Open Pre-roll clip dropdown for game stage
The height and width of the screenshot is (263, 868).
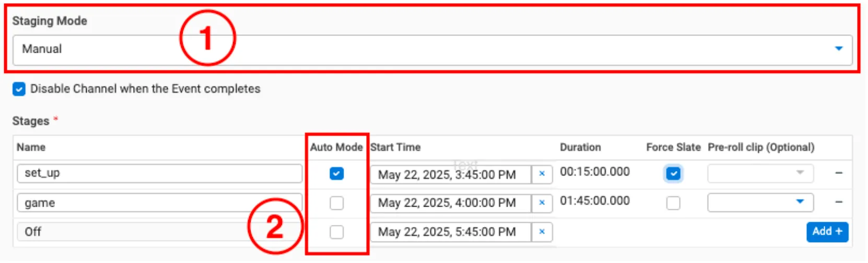coord(760,202)
